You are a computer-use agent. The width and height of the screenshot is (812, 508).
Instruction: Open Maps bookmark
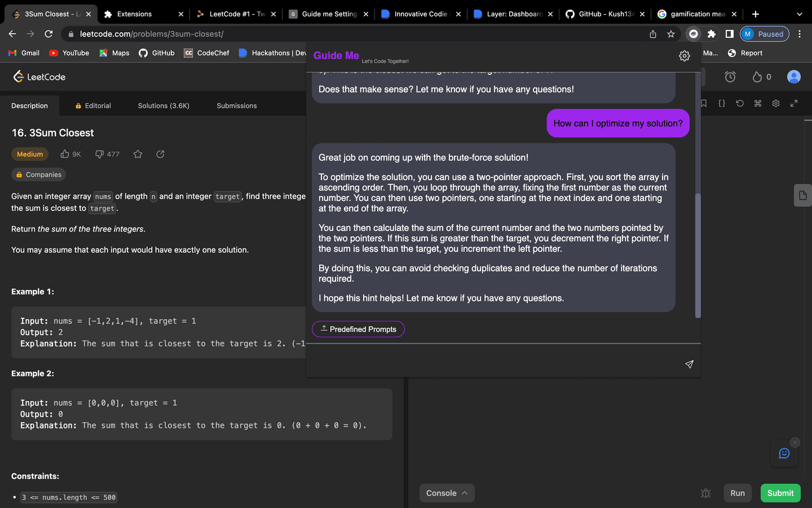(114, 53)
